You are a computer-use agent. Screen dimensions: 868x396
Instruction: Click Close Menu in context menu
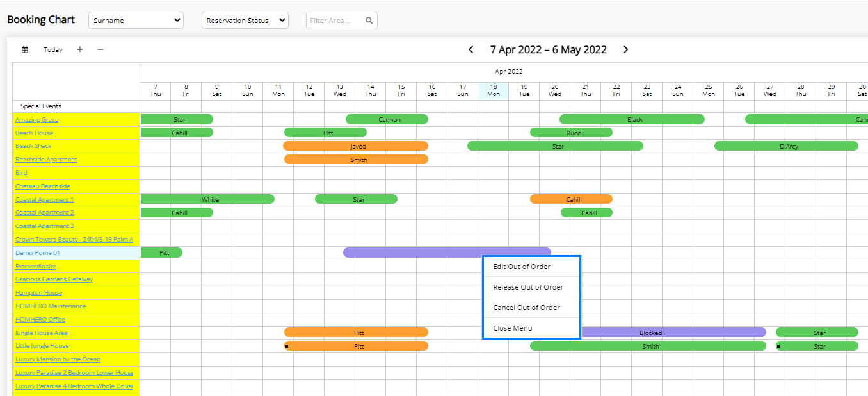[x=512, y=328]
